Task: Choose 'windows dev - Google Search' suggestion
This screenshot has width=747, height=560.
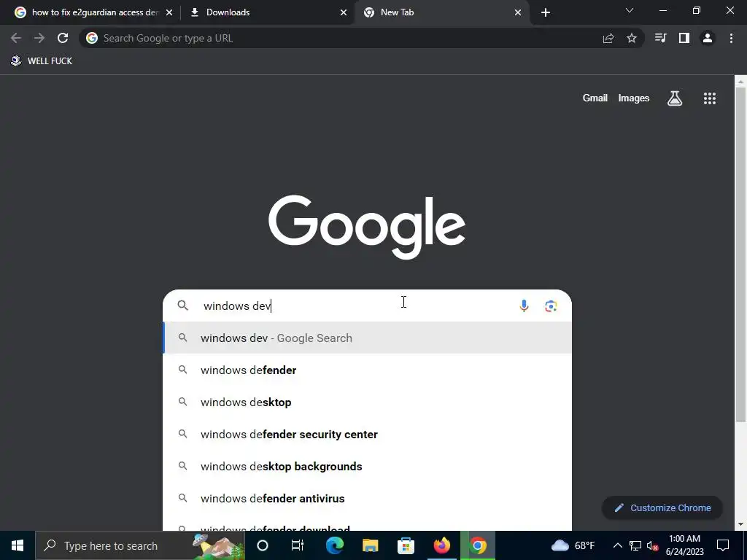Action: (x=368, y=338)
